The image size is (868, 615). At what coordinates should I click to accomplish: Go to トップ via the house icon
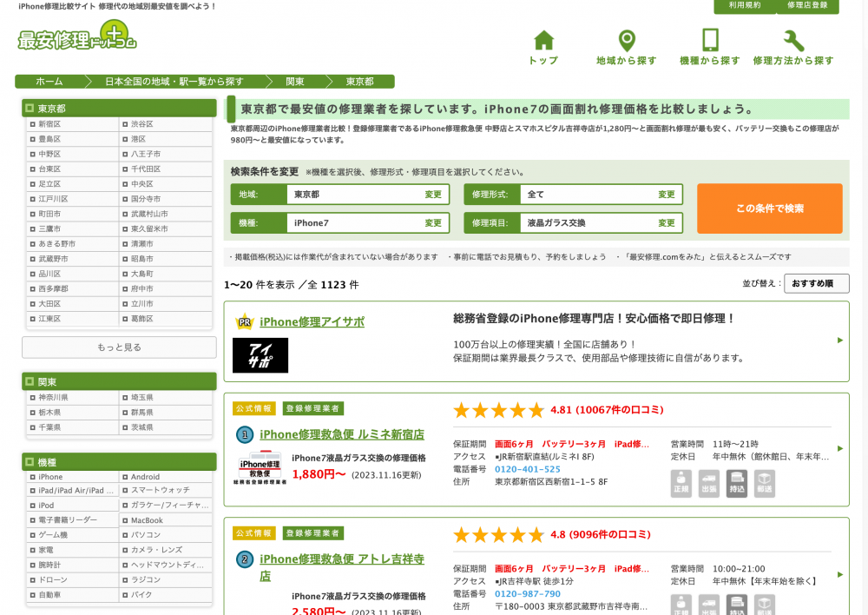coord(543,41)
